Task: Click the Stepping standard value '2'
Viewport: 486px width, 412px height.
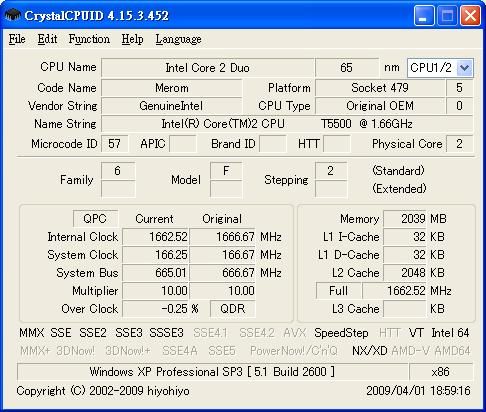Action: tap(331, 171)
